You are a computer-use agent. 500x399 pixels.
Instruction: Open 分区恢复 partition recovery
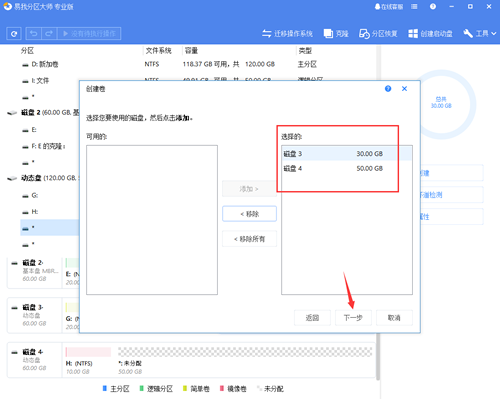click(x=378, y=34)
